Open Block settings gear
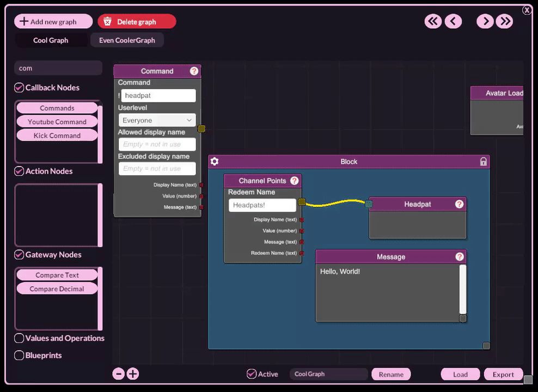Viewport: 538px width, 392px height. tap(215, 162)
